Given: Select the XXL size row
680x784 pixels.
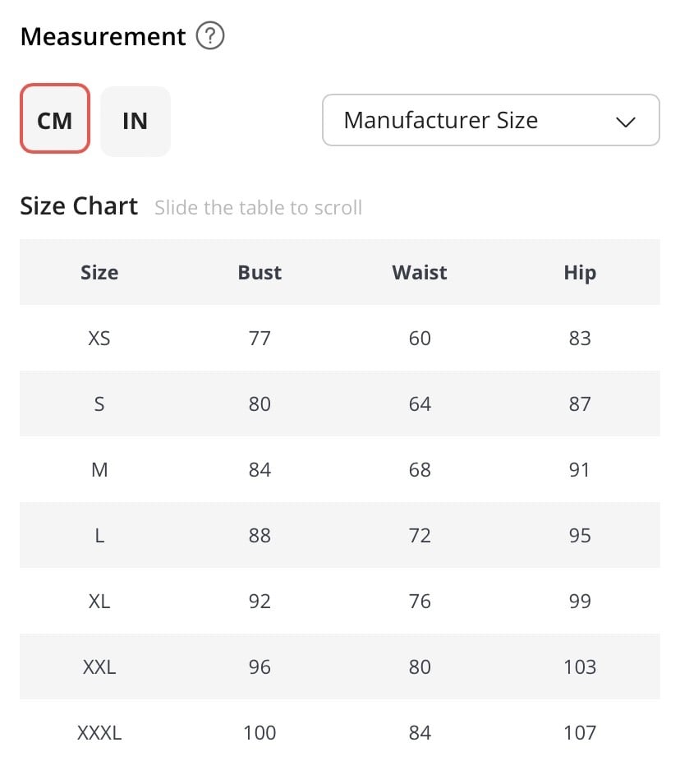Looking at the screenshot, I should point(340,666).
